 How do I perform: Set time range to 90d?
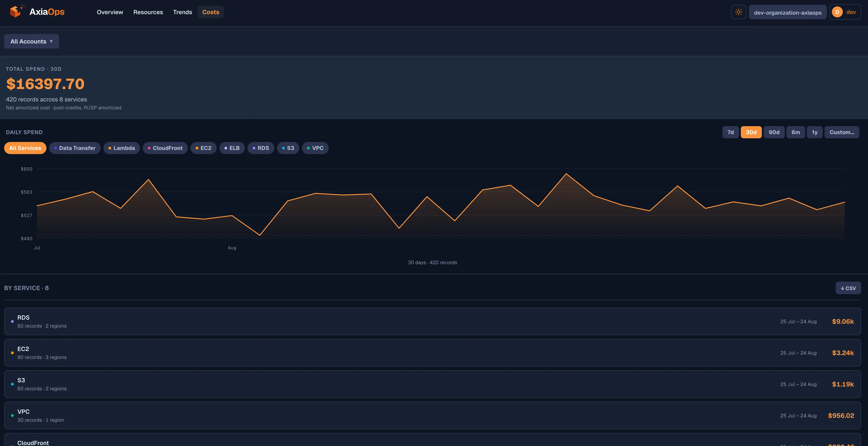coord(774,133)
